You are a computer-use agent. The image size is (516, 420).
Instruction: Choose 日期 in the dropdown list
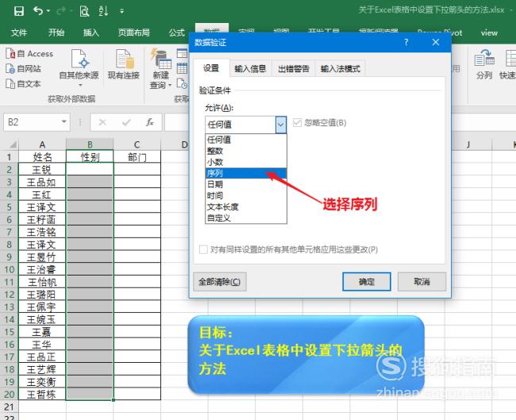pyautogui.click(x=246, y=184)
